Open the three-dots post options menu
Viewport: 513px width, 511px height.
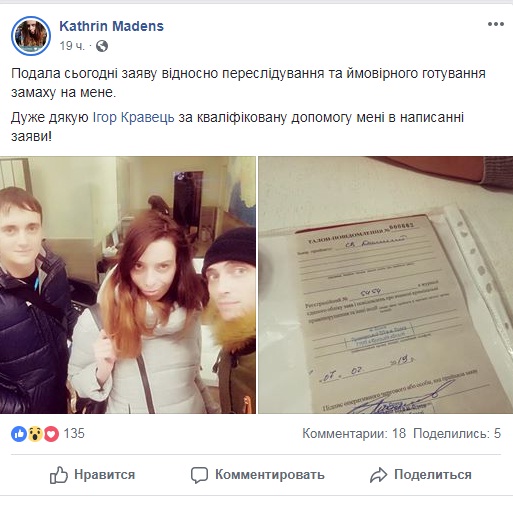(495, 24)
